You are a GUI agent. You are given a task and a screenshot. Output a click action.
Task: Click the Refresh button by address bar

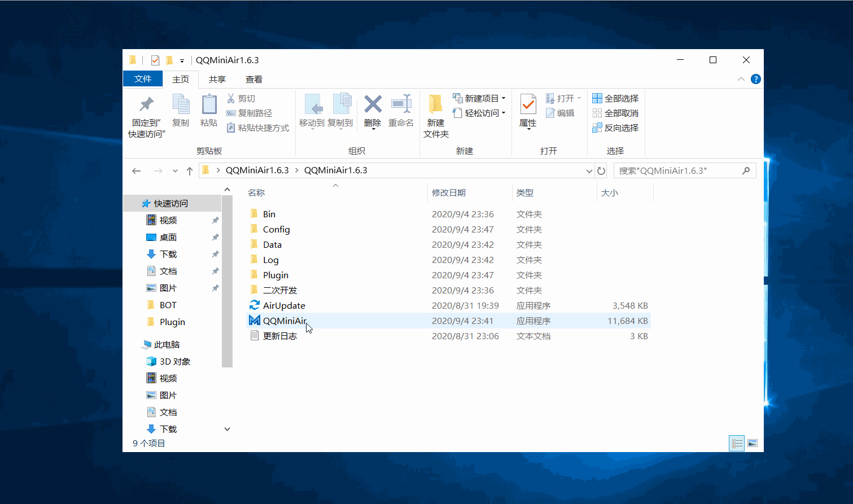601,170
